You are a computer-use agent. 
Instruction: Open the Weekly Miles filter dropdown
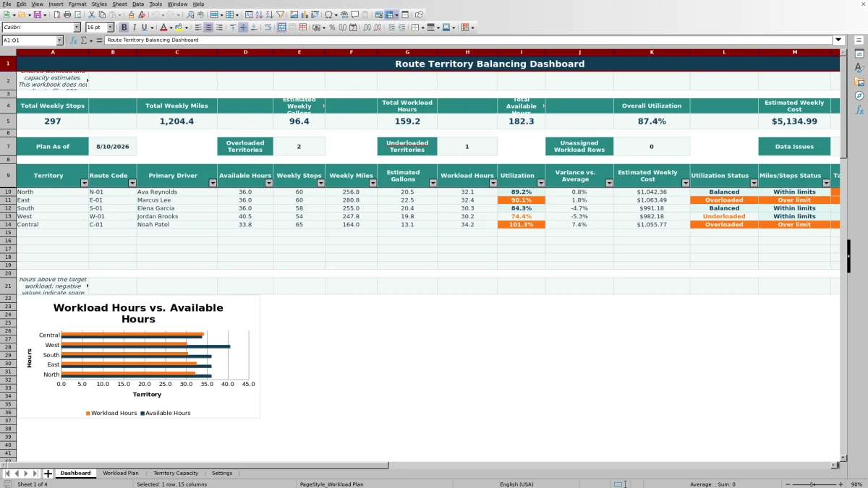pyautogui.click(x=372, y=184)
